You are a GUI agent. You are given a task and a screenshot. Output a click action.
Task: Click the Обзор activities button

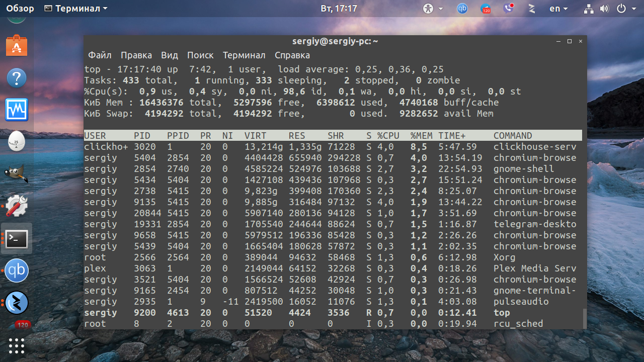pos(20,9)
